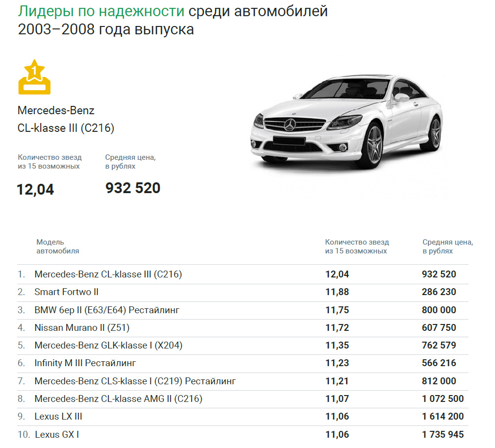The height and width of the screenshot is (448, 495).
Task: Click the large 932 520 average price
Action: click(133, 188)
